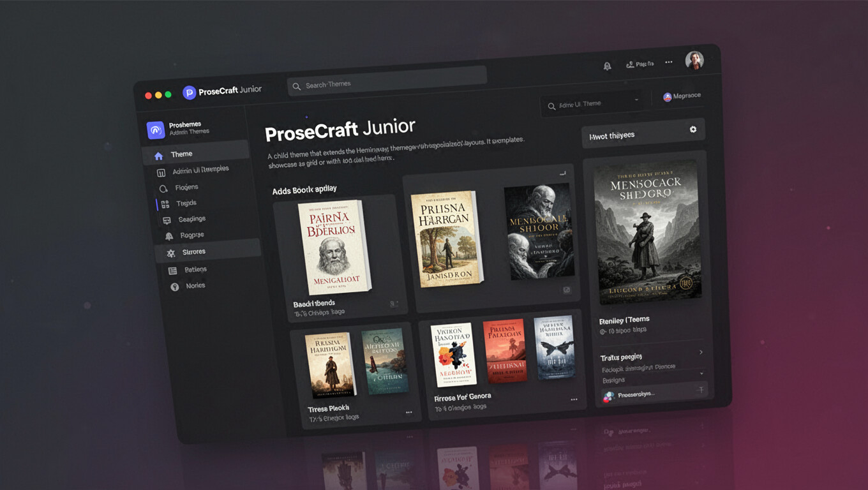Click the home icon beside Theme
The image size is (868, 490).
point(159,156)
